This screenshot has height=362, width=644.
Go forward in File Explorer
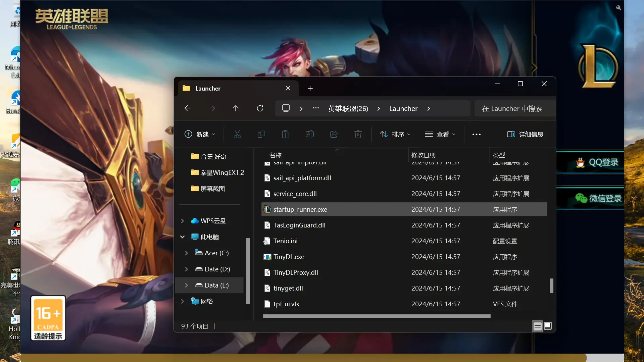[x=212, y=108]
